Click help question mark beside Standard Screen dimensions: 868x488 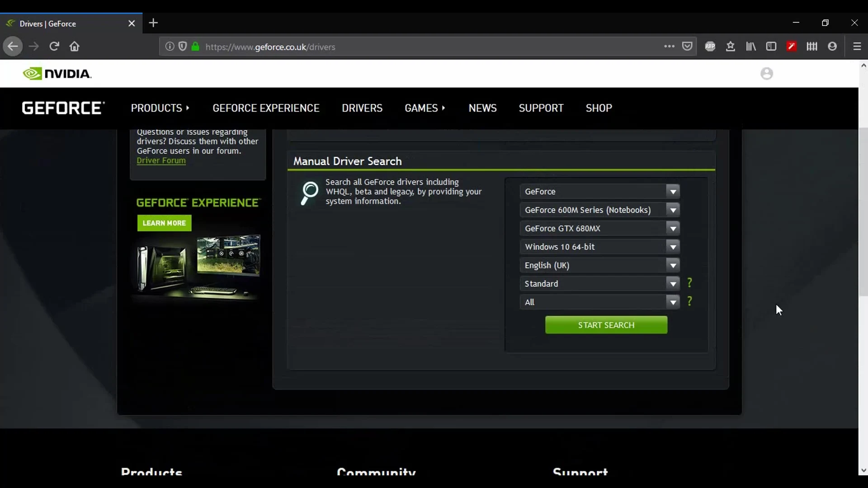689,283
